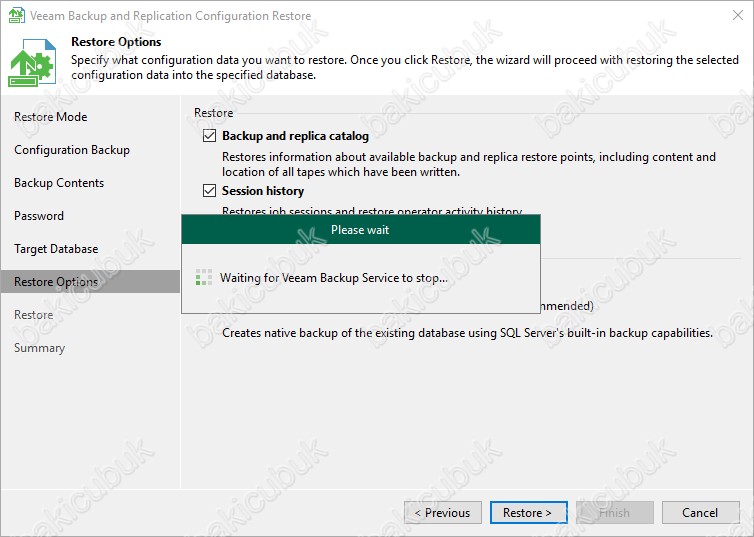This screenshot has height=537, width=754.
Task: Click the Waiting for Veeam Backup Service message
Action: click(x=334, y=278)
